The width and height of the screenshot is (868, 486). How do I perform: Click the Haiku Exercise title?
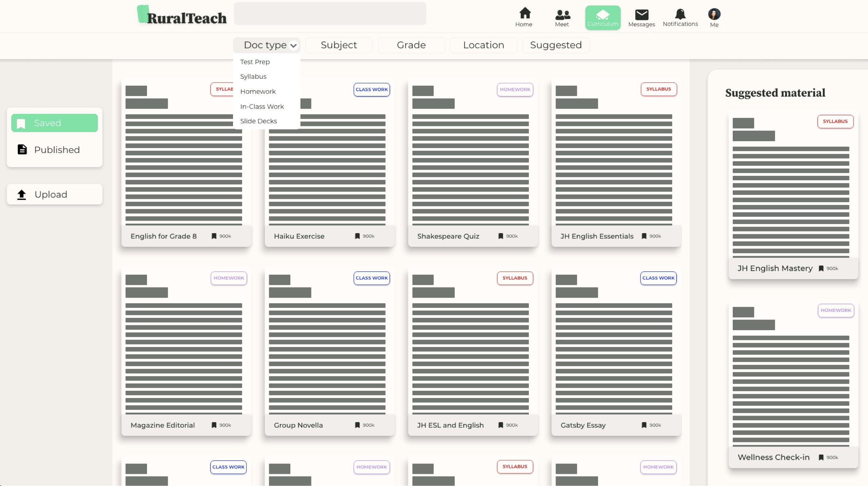tap(299, 236)
